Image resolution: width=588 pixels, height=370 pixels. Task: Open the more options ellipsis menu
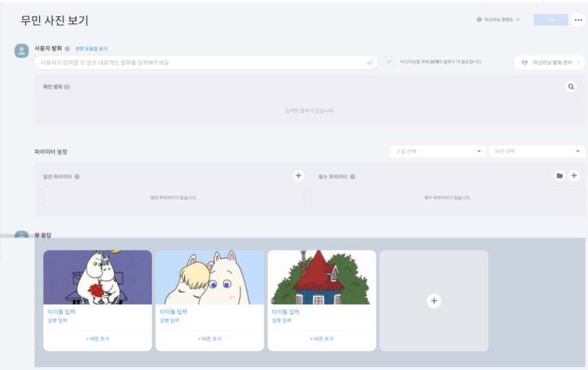[578, 20]
